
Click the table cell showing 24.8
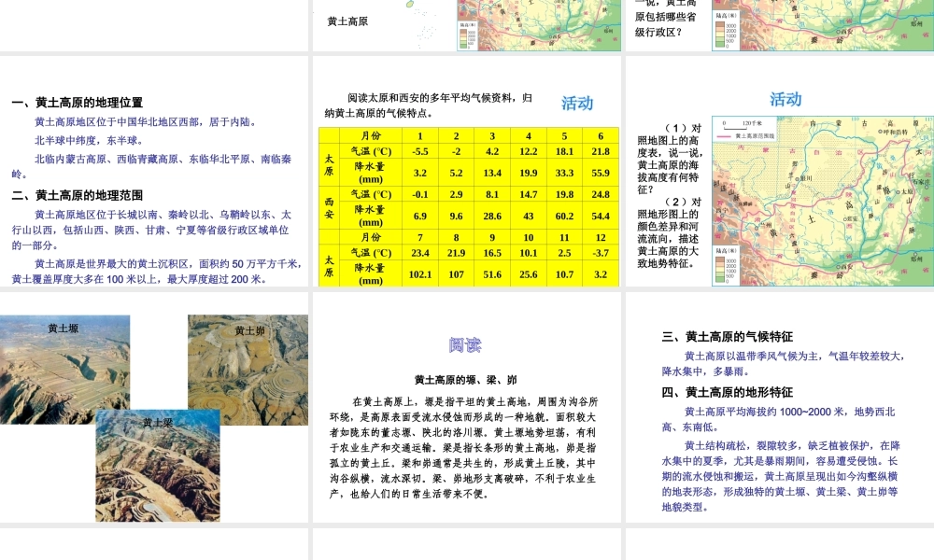tap(601, 194)
